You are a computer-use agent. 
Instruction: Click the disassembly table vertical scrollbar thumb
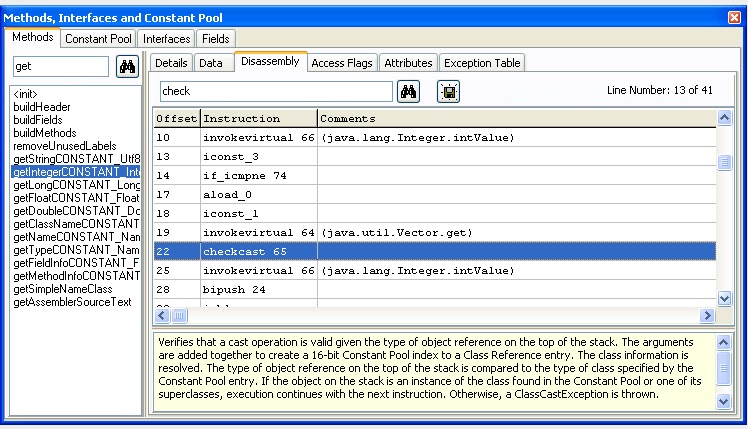pos(724,162)
